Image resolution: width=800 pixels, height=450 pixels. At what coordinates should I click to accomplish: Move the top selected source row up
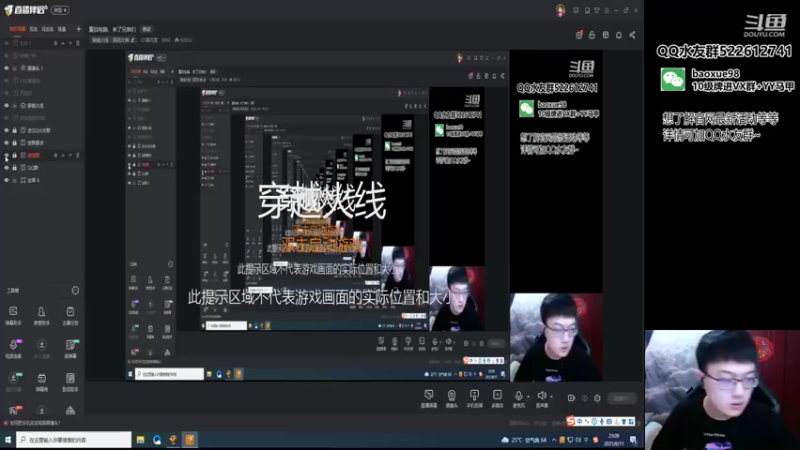(x=63, y=43)
